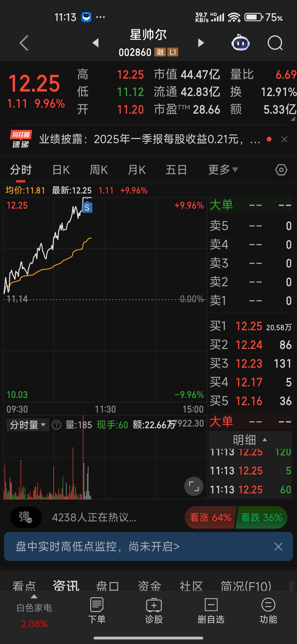Tap the green 大单 sell-side row

[x=251, y=205]
